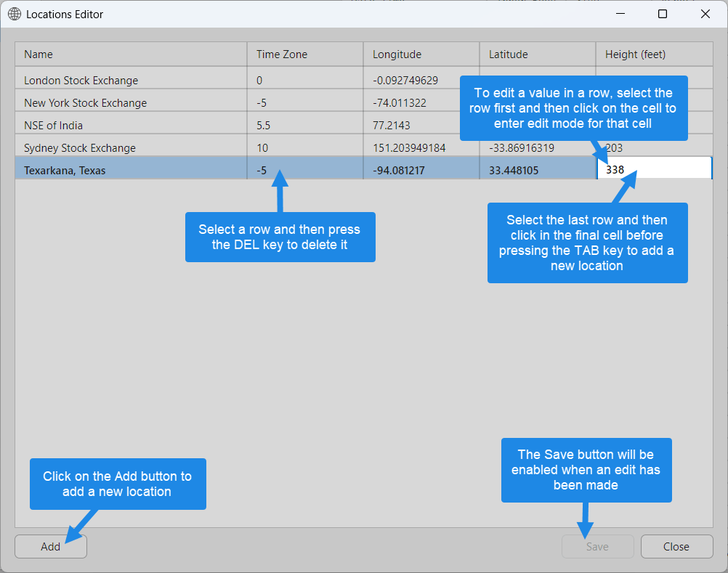728x573 pixels.
Task: Click the globe icon in the title bar
Action: (15, 15)
